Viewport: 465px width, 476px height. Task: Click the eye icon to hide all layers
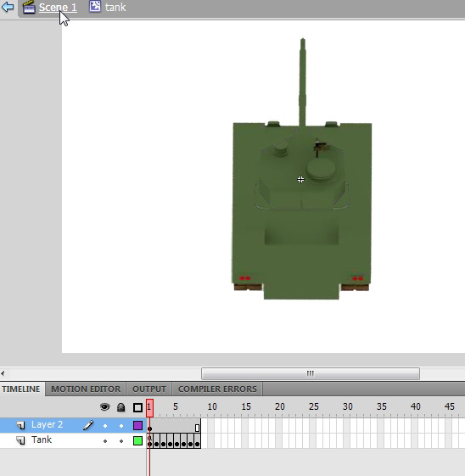click(105, 406)
